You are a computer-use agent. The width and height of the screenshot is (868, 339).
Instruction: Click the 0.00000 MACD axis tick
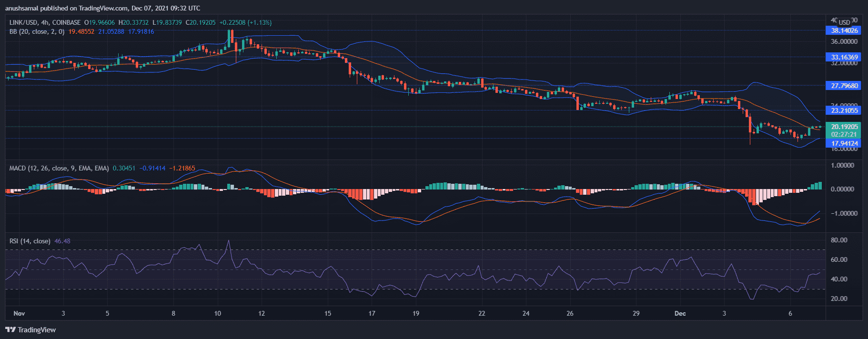click(x=842, y=189)
